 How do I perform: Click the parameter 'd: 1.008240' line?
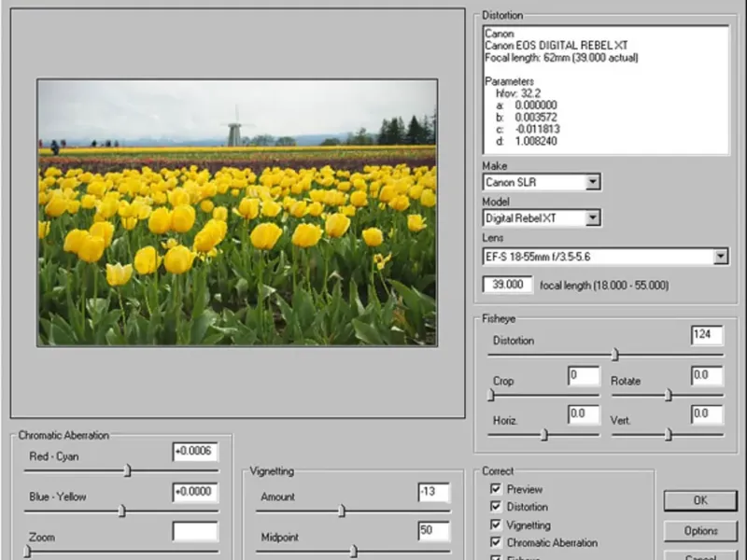527,141
